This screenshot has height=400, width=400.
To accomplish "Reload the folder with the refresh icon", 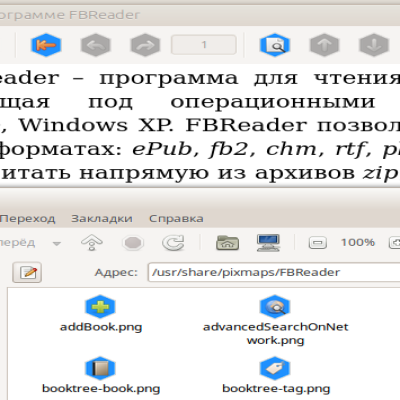I will [173, 243].
